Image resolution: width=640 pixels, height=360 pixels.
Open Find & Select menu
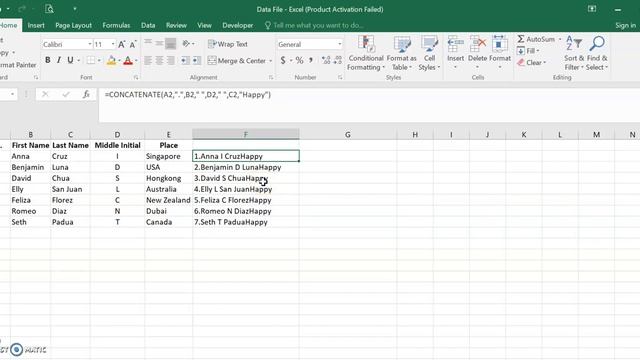(597, 53)
